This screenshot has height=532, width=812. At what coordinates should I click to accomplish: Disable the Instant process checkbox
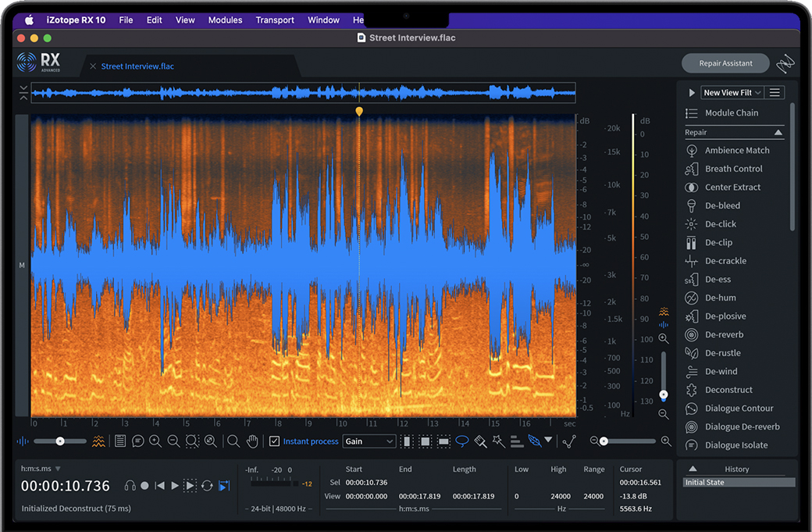click(274, 441)
